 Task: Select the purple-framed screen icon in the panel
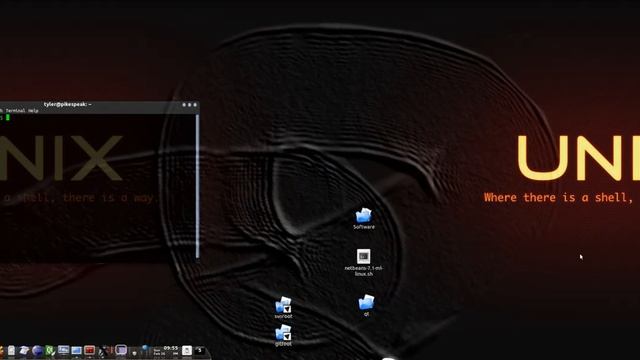coord(121,350)
